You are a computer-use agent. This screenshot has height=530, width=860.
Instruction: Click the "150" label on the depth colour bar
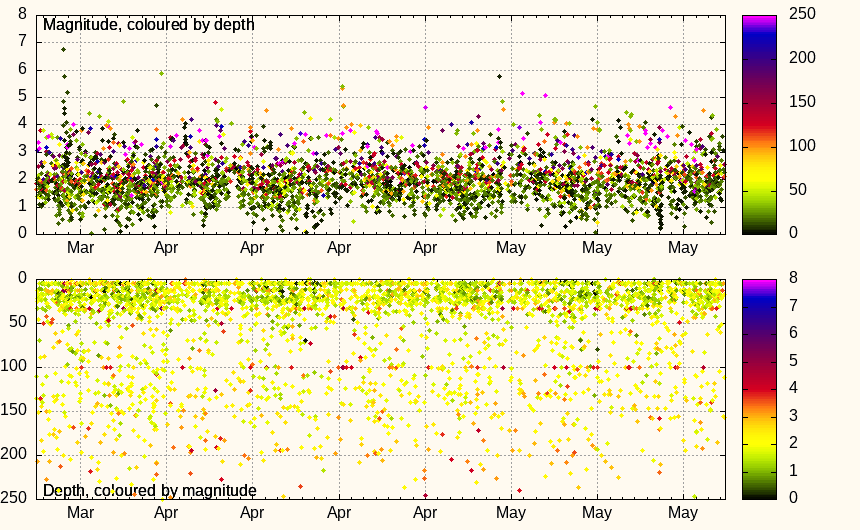[802, 102]
